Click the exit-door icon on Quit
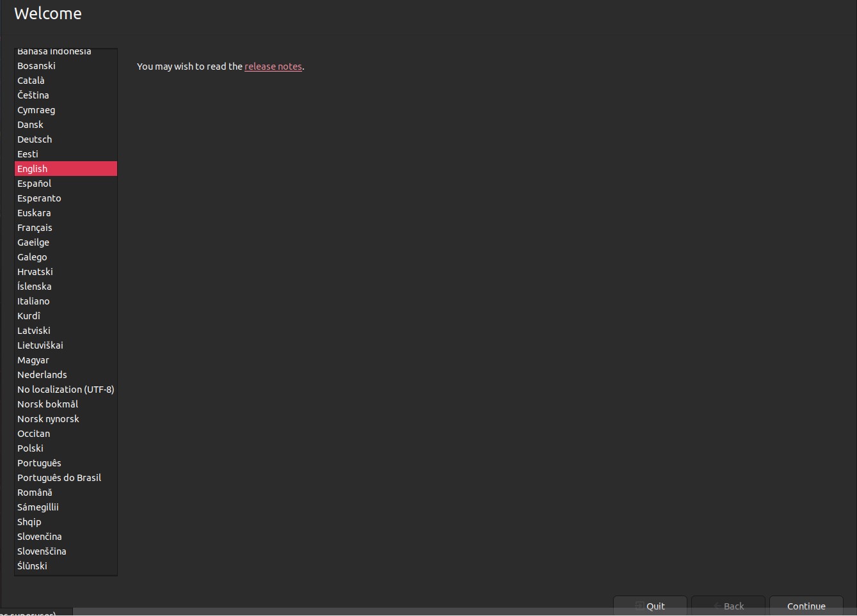857x616 pixels. pyautogui.click(x=639, y=605)
